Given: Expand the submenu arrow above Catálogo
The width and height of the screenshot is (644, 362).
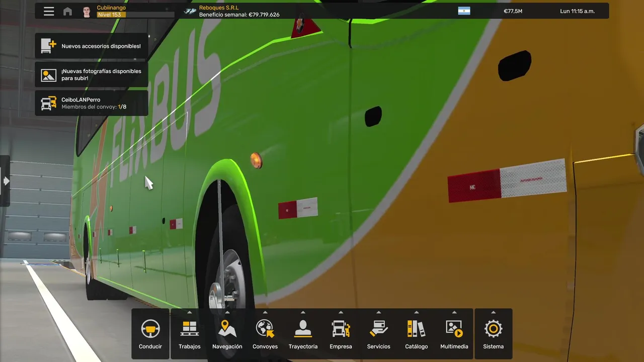Looking at the screenshot, I should pos(416,312).
